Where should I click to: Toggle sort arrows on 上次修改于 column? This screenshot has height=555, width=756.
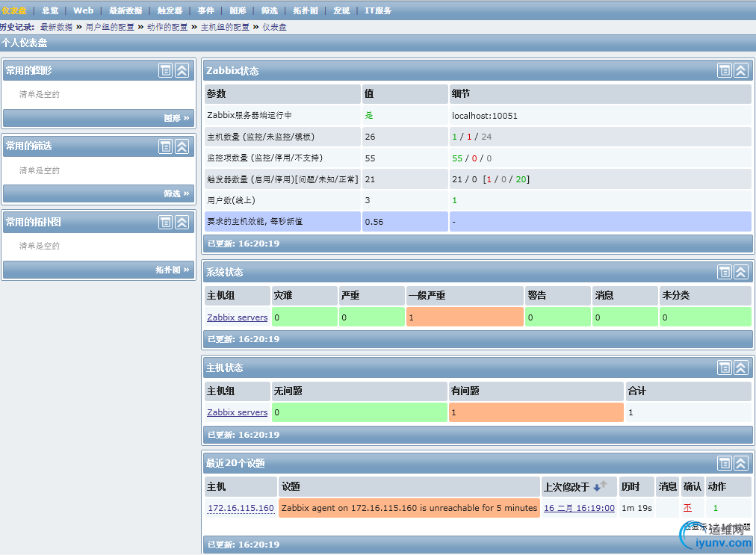click(x=601, y=486)
